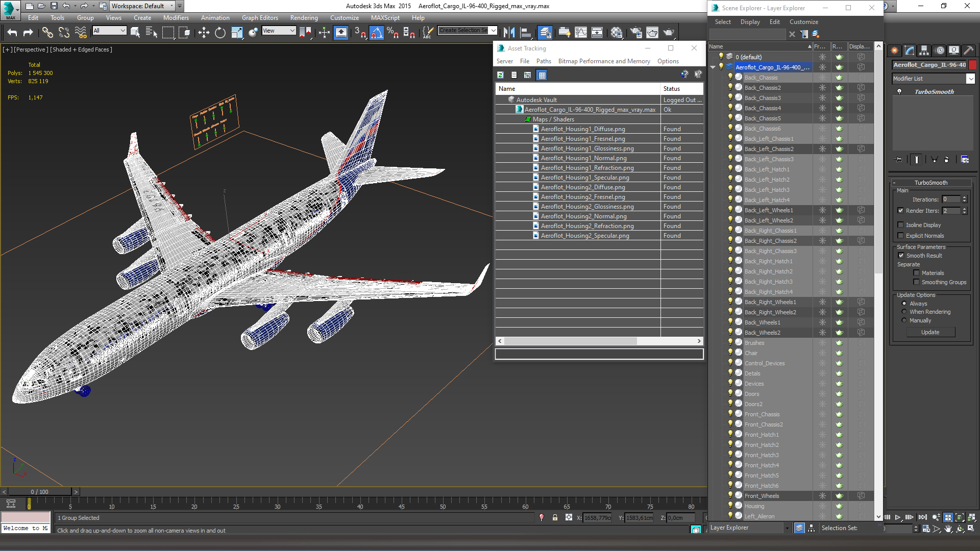
Task: Toggle TurboSmooth modifier light bulb
Action: click(899, 92)
